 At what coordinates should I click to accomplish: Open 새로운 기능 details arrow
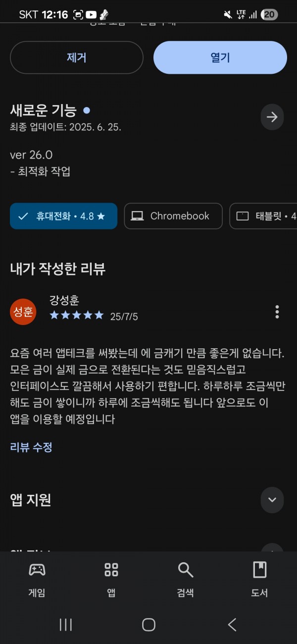(272, 117)
